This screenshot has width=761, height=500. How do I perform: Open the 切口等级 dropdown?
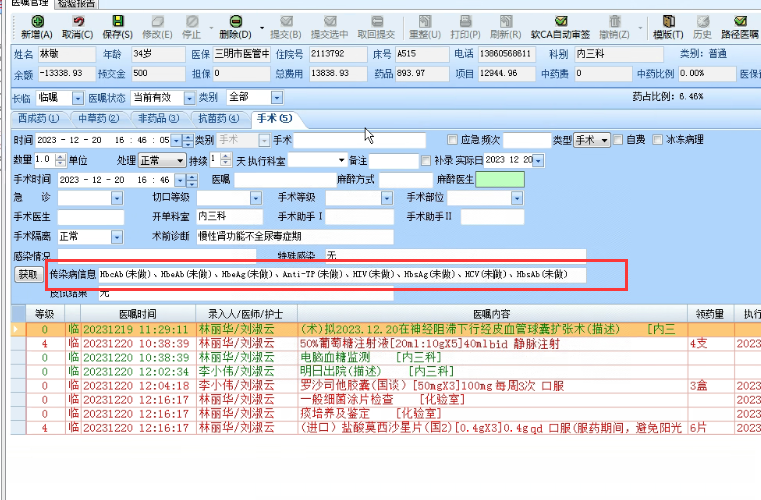[256, 198]
